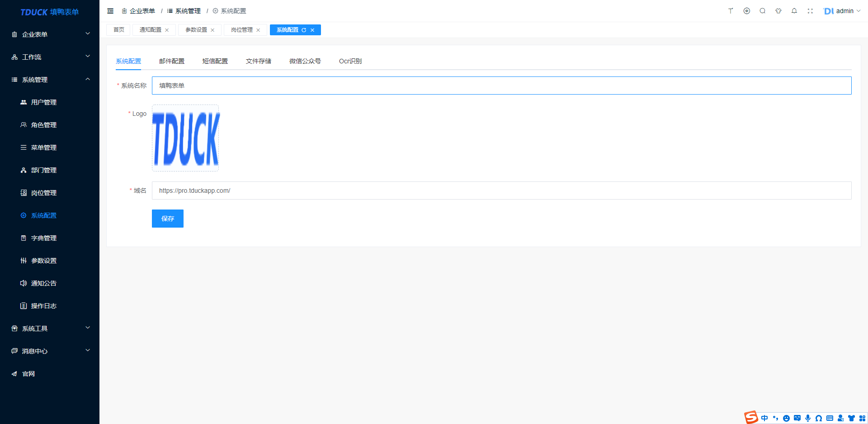
Task: Open the 文件存储 settings tab
Action: pos(259,61)
